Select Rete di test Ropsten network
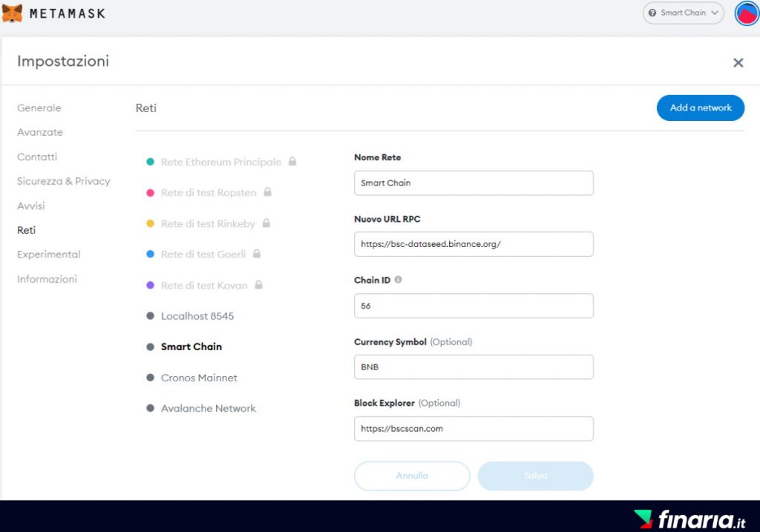The width and height of the screenshot is (760, 532). [x=209, y=192]
